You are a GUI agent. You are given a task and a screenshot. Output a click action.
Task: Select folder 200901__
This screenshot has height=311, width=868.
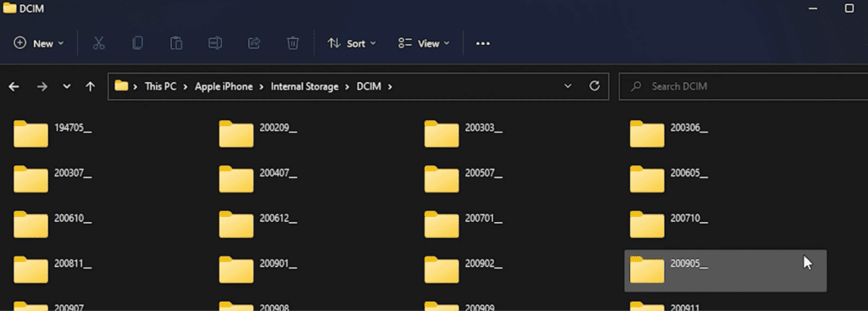(x=258, y=269)
